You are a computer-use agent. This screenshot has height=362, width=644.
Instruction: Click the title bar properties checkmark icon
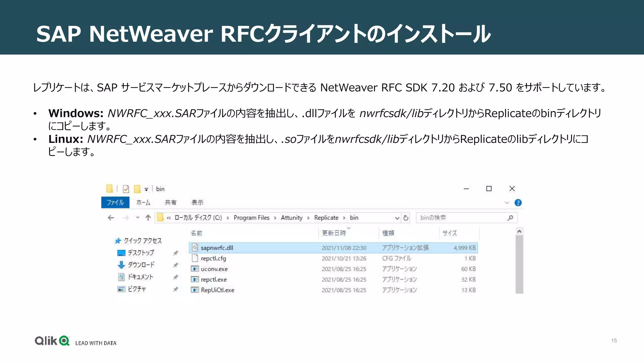coord(126,189)
